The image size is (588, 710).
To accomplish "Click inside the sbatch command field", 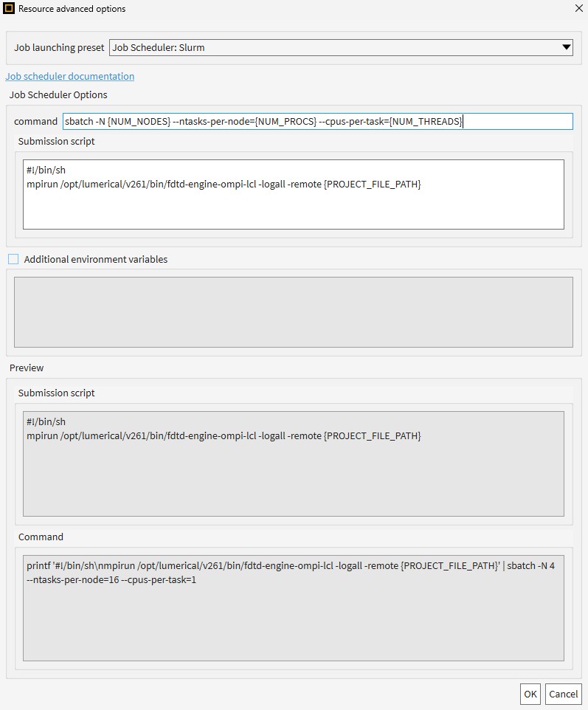I will click(318, 121).
